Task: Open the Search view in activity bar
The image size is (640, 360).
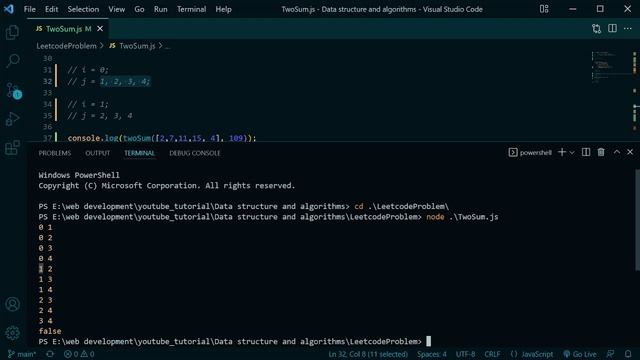Action: (12, 61)
